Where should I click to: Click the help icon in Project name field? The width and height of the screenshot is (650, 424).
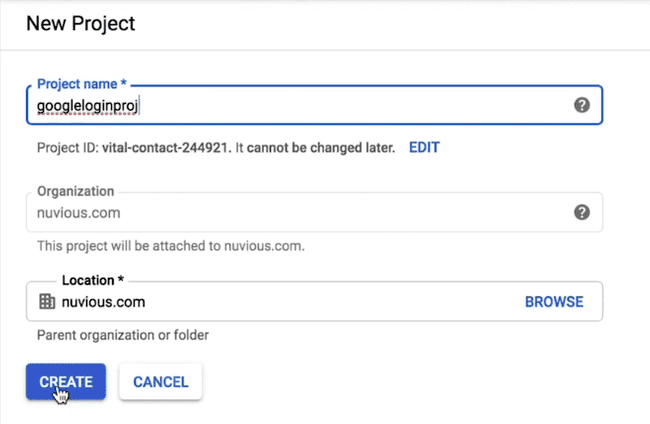tap(582, 105)
